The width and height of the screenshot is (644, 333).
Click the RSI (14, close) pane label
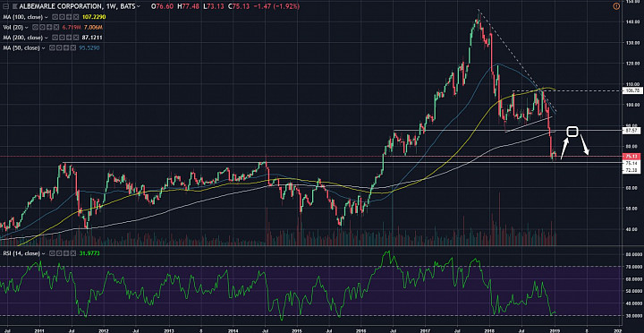[x=21, y=253]
